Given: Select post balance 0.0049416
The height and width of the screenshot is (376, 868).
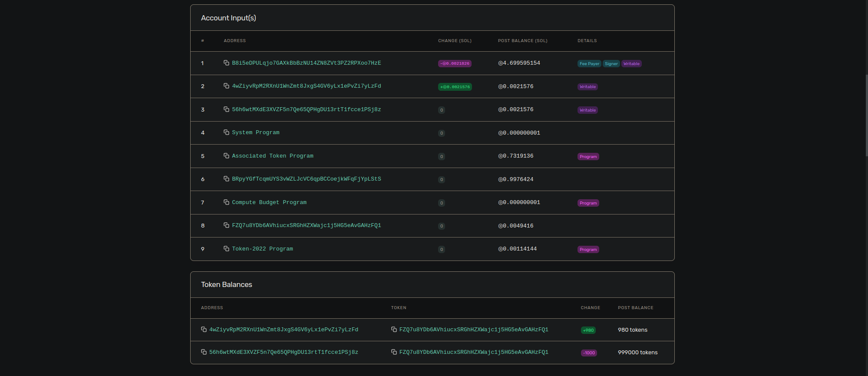Looking at the screenshot, I should pos(516,226).
